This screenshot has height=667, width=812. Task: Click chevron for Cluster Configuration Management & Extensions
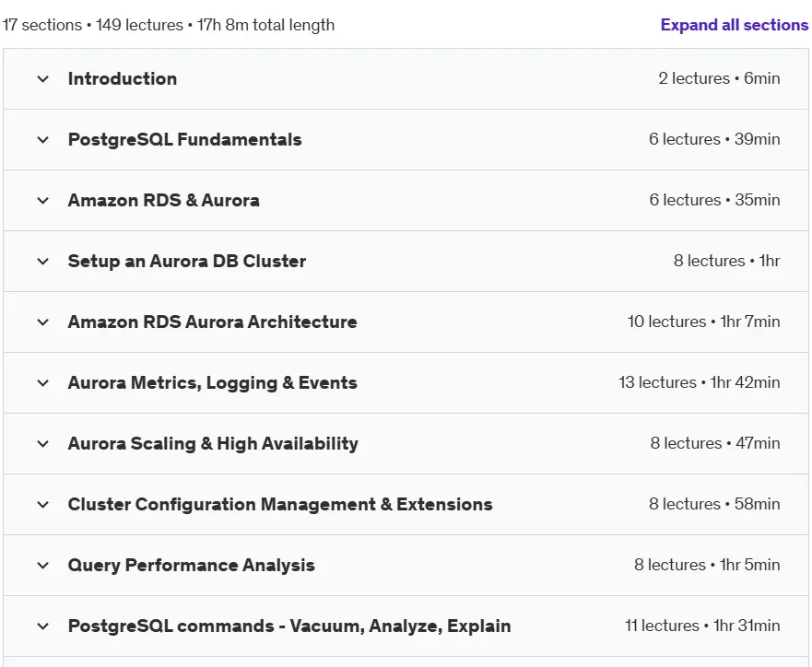click(43, 505)
